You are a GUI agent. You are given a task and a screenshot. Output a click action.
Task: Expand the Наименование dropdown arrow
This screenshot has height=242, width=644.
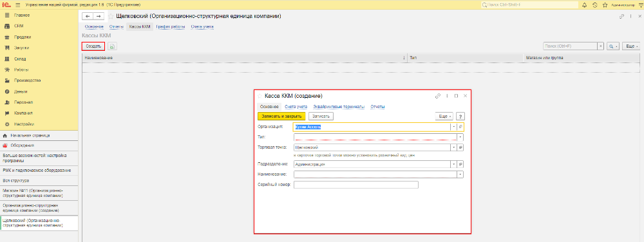[x=460, y=174]
